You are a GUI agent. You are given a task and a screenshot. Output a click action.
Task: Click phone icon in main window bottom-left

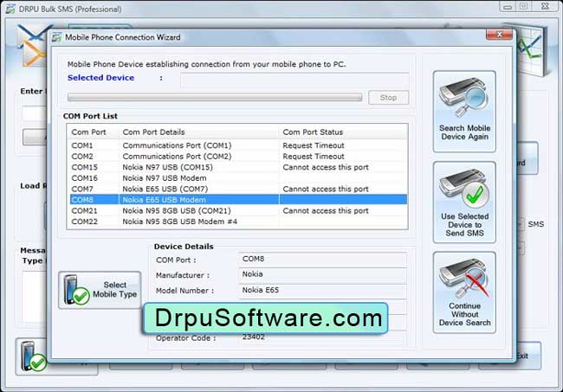pos(33,357)
